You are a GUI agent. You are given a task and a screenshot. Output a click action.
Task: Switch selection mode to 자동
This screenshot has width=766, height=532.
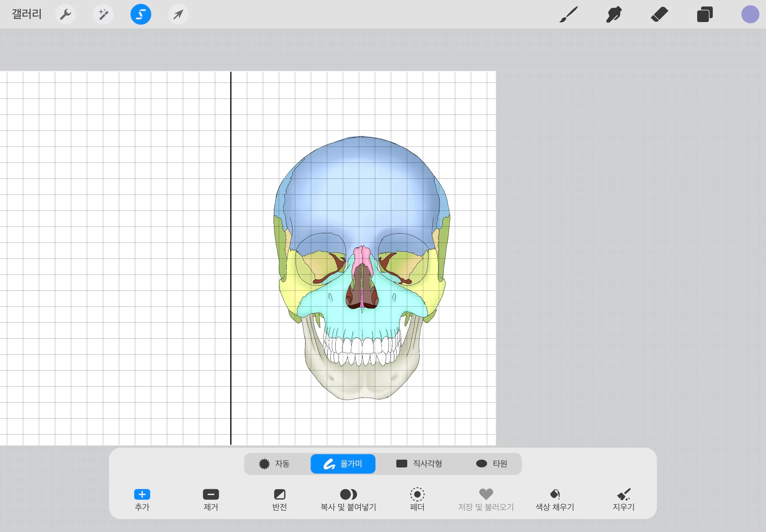[274, 464]
